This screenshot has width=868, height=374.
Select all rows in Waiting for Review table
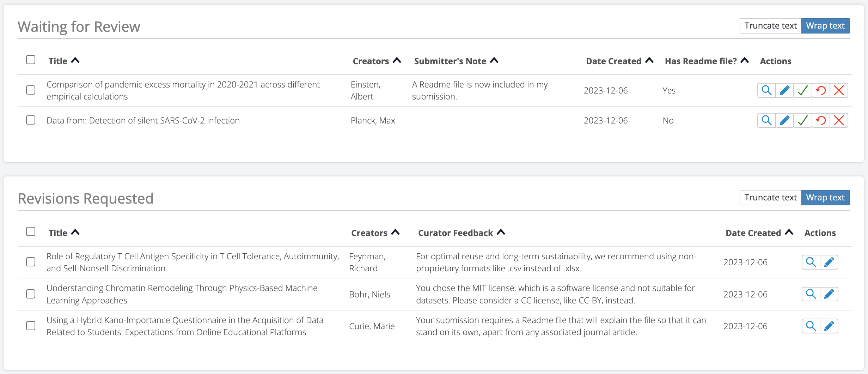[31, 60]
